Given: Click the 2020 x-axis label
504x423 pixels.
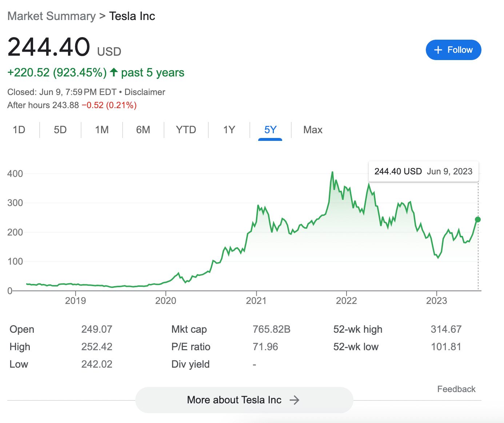Looking at the screenshot, I should [x=166, y=301].
